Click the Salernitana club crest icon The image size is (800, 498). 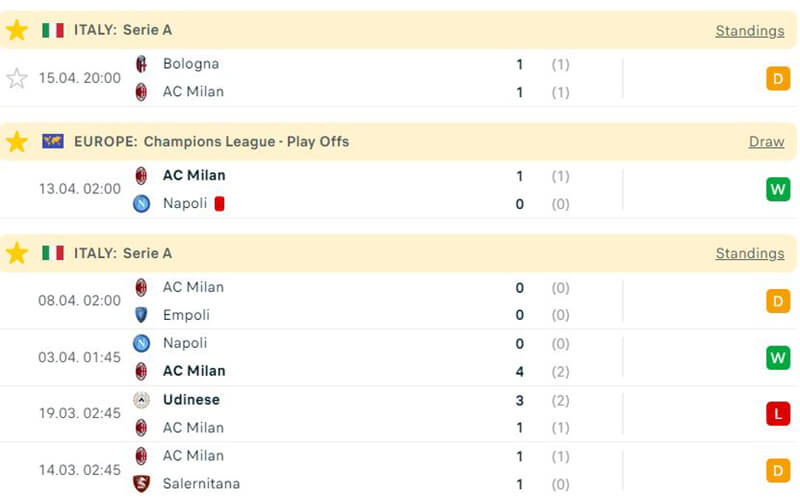pyautogui.click(x=142, y=484)
